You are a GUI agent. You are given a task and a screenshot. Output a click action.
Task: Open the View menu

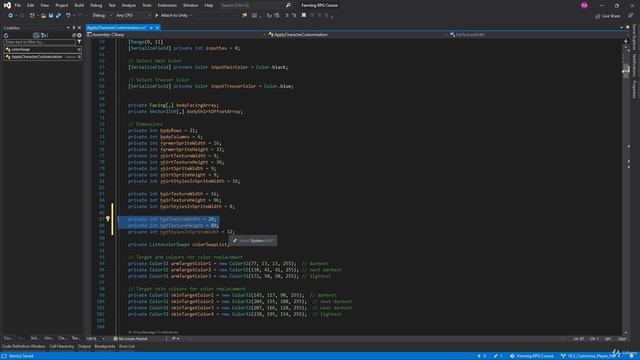[x=44, y=5]
